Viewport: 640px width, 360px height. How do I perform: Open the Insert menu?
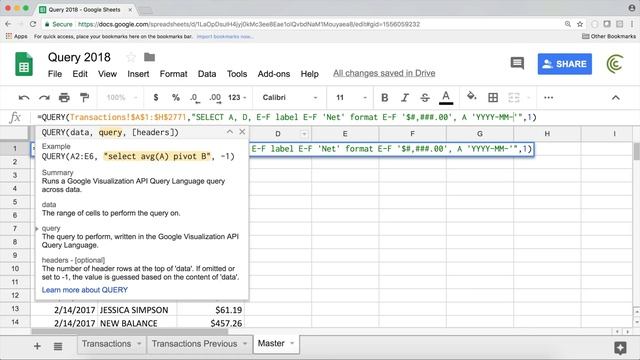138,74
